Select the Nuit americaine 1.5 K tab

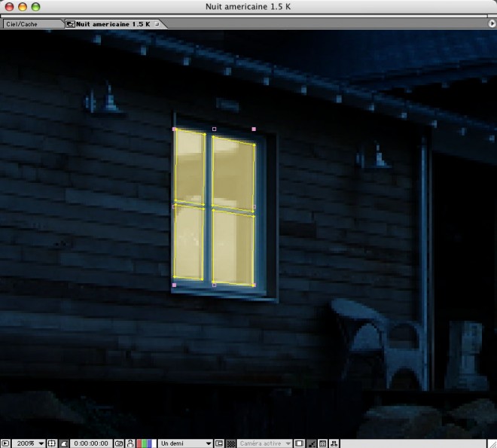click(x=109, y=24)
